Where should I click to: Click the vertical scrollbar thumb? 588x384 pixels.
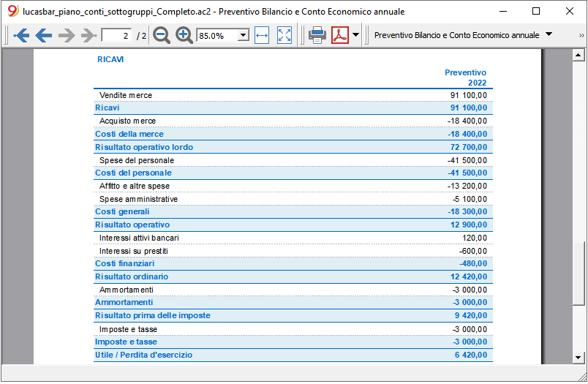pyautogui.click(x=578, y=274)
